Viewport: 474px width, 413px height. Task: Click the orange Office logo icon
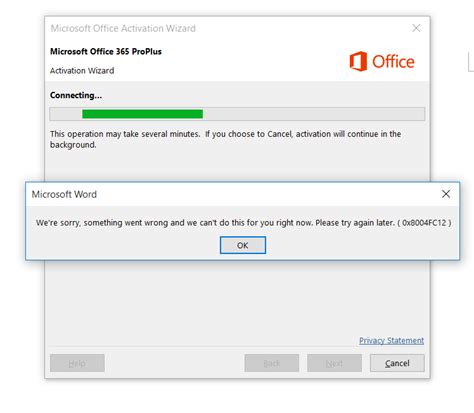(358, 61)
